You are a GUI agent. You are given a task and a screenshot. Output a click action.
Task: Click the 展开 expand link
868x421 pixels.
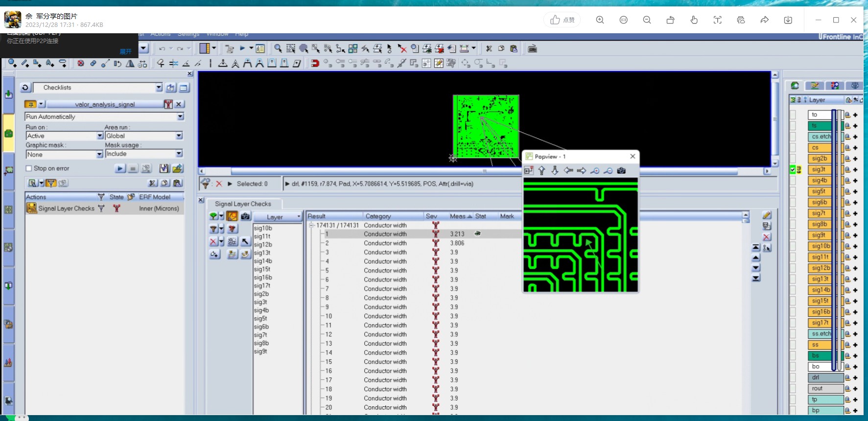[126, 51]
